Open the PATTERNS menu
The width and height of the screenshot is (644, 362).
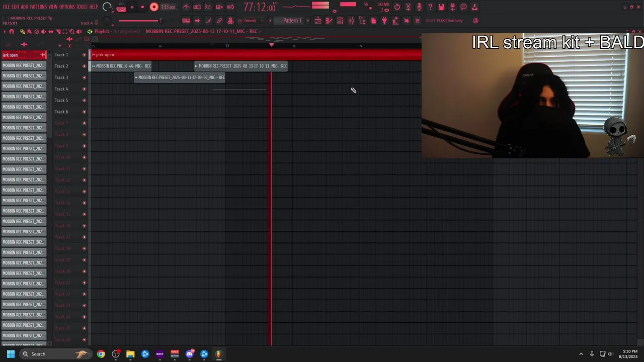click(38, 7)
